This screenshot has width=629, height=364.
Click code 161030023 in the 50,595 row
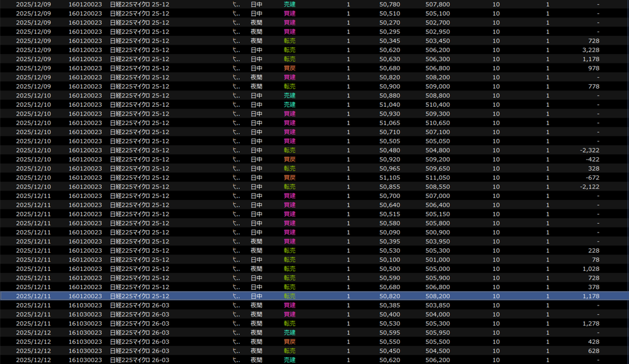(85, 333)
